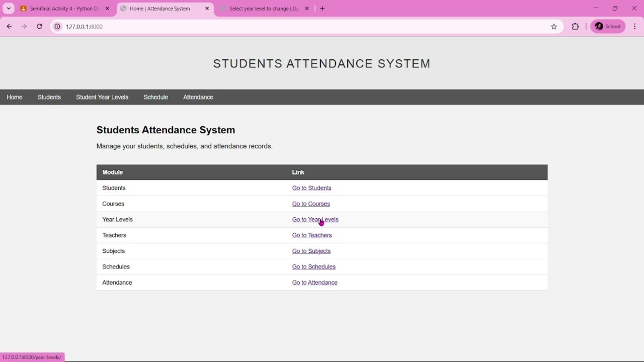Open Students in the navigation bar
Image resolution: width=644 pixels, height=362 pixels.
tap(49, 97)
